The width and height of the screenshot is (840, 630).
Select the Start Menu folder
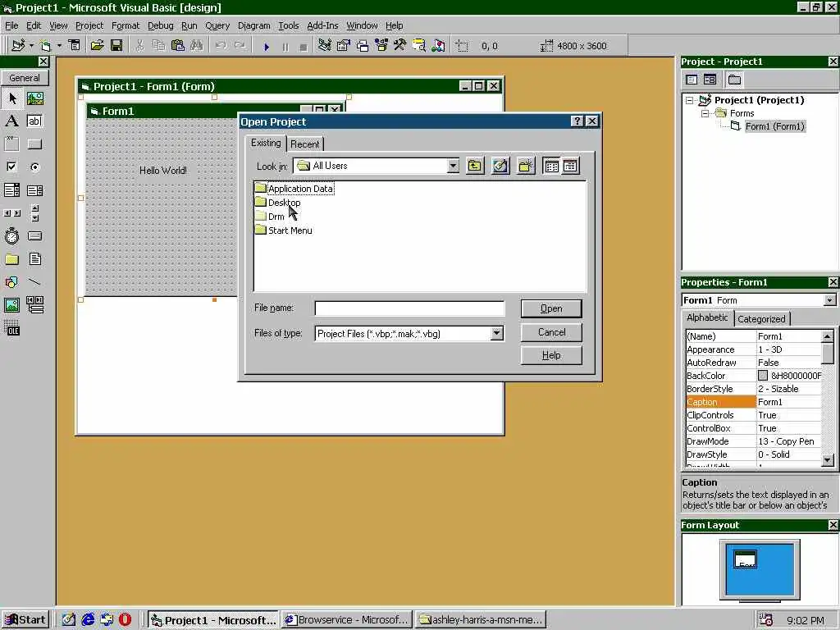[283, 231]
